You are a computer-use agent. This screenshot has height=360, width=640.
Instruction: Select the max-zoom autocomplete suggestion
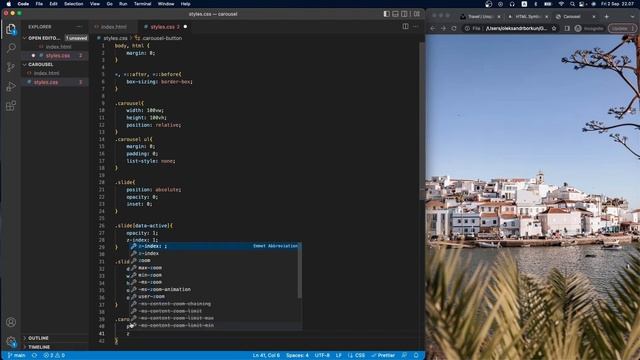point(216,268)
